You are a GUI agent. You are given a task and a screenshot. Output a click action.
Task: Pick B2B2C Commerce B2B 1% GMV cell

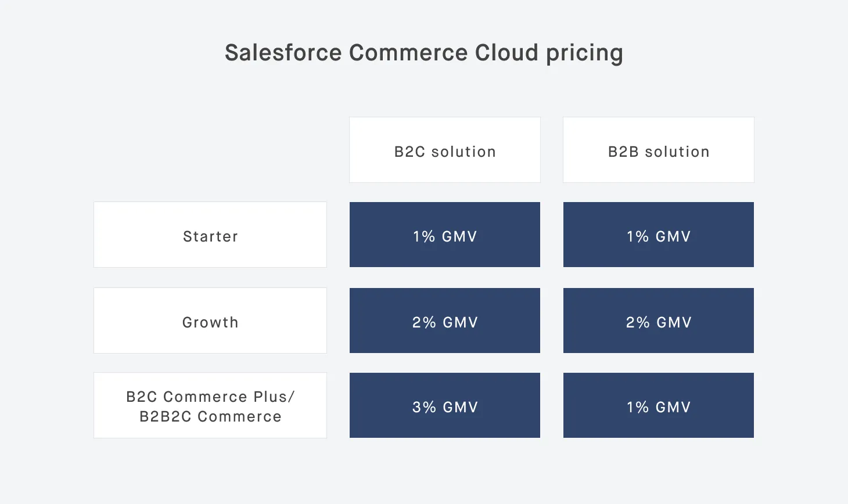pyautogui.click(x=659, y=406)
